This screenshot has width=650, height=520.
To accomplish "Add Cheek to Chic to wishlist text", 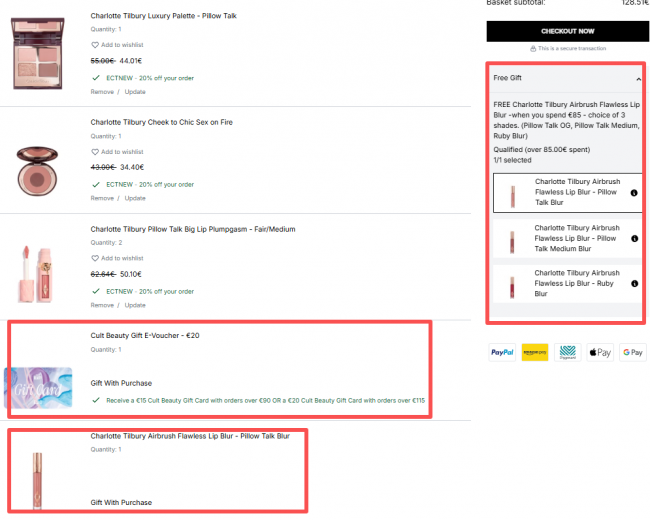I will (x=122, y=152).
